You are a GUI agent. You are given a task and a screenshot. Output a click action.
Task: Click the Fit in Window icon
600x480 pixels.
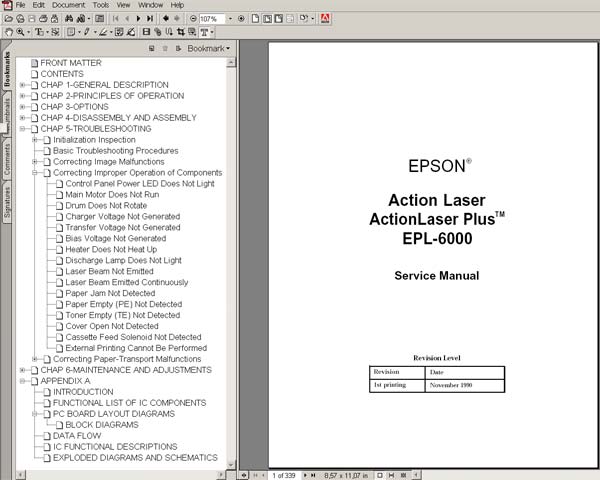click(267, 18)
